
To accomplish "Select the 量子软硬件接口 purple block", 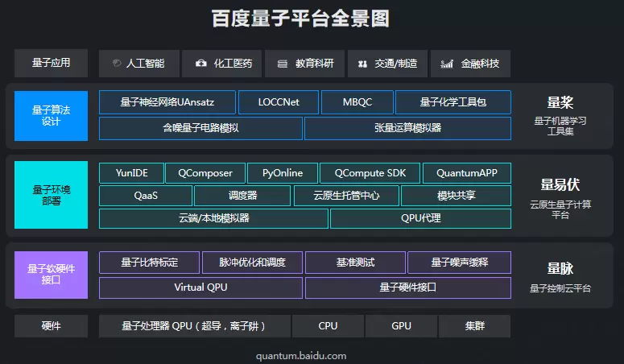I will click(51, 275).
